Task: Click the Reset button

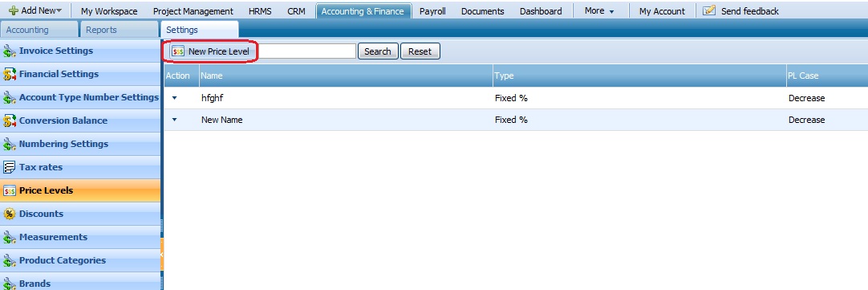Action: pos(420,51)
